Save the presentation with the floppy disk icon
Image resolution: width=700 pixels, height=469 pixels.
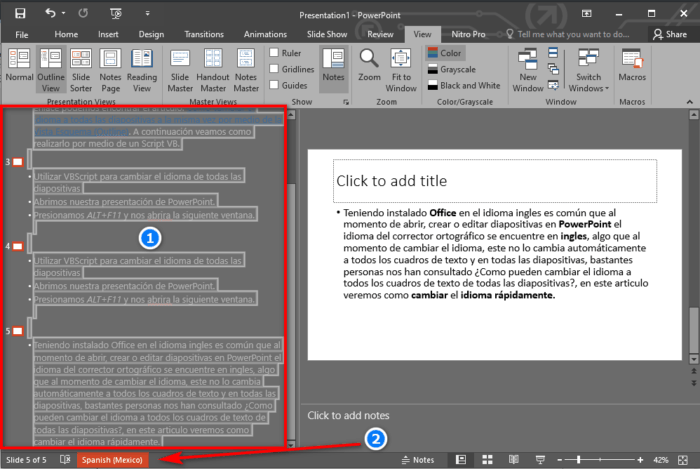pos(20,13)
